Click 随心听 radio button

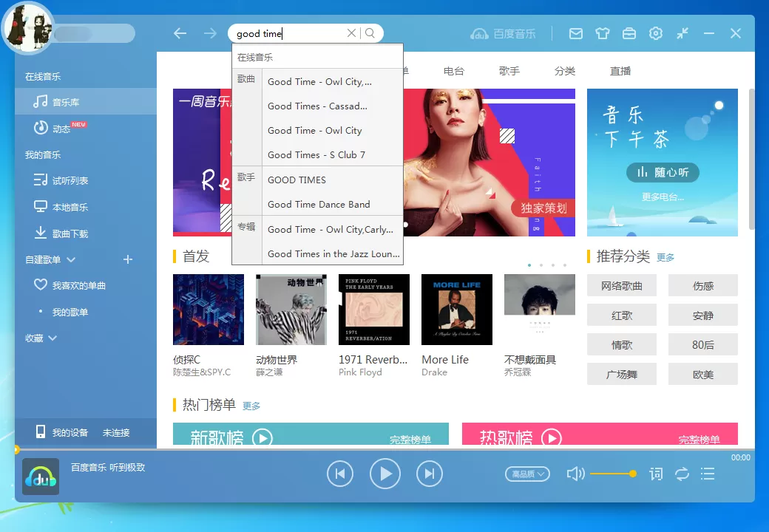pos(663,172)
